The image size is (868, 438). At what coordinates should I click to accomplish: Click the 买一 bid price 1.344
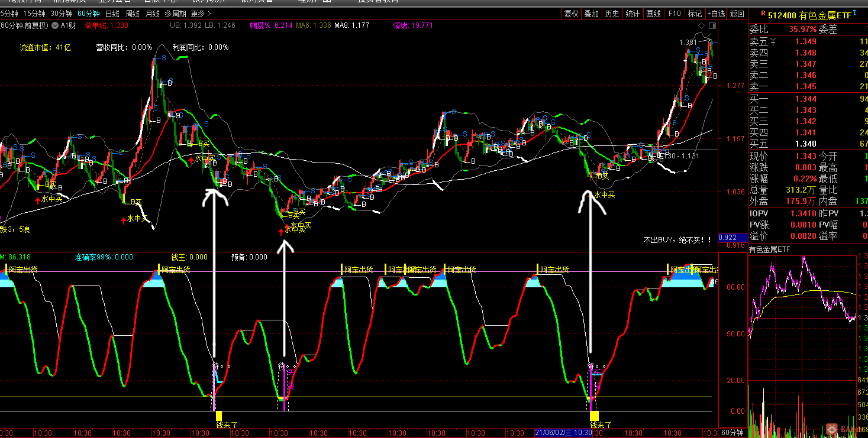pyautogui.click(x=806, y=99)
